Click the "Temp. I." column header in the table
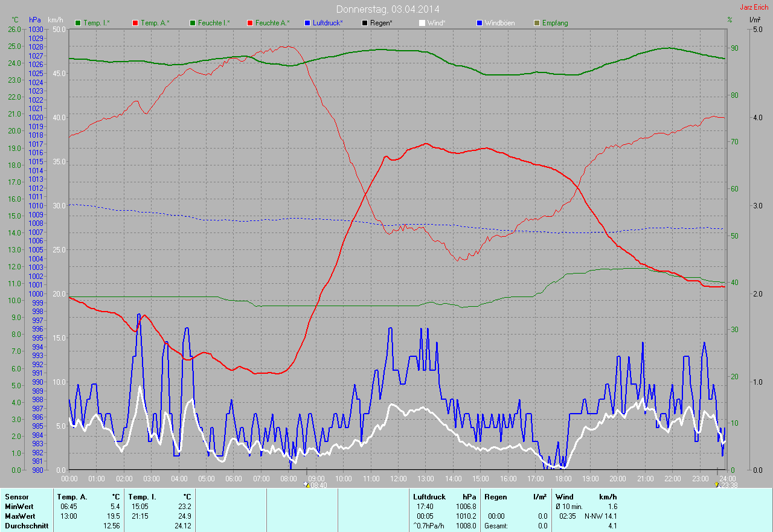Screen dimensions: 773x532 (143, 496)
